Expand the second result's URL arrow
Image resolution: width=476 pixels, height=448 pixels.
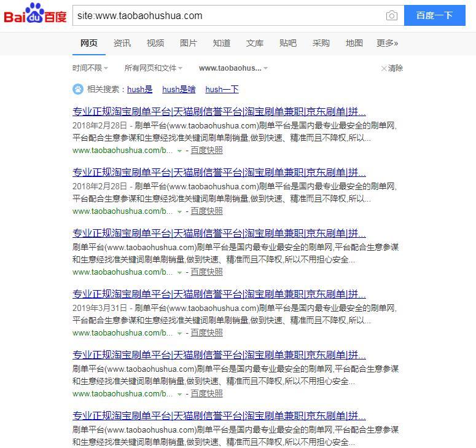pyautogui.click(x=179, y=211)
